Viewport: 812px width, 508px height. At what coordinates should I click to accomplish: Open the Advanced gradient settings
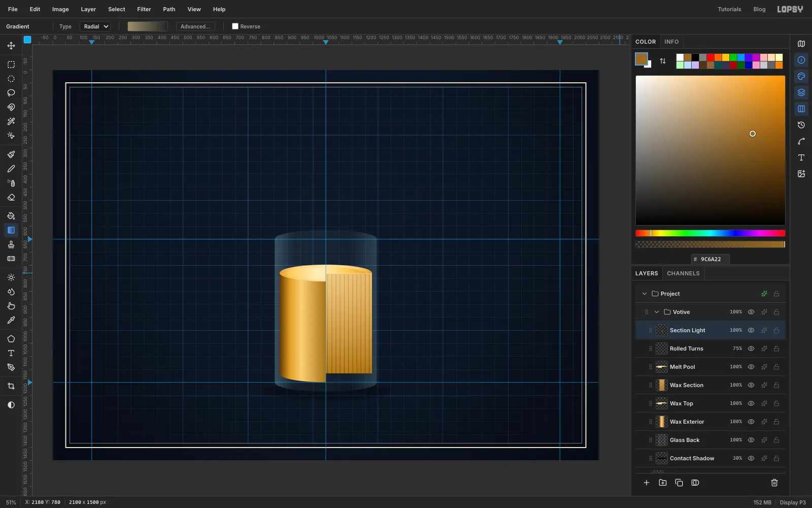point(195,26)
